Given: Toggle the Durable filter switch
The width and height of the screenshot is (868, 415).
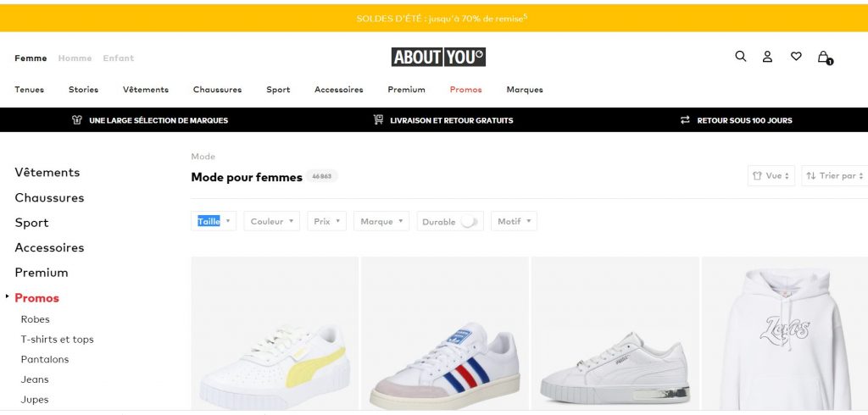Looking at the screenshot, I should (x=469, y=222).
